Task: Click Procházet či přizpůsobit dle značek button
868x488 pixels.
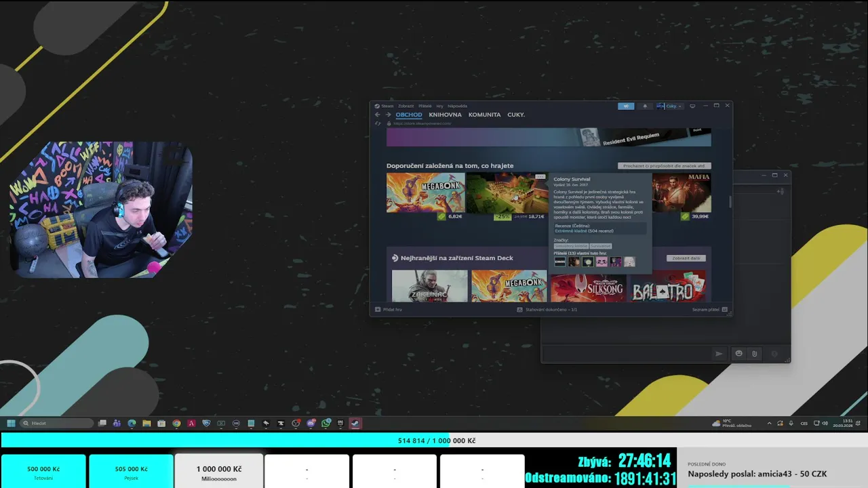Action: tap(665, 165)
